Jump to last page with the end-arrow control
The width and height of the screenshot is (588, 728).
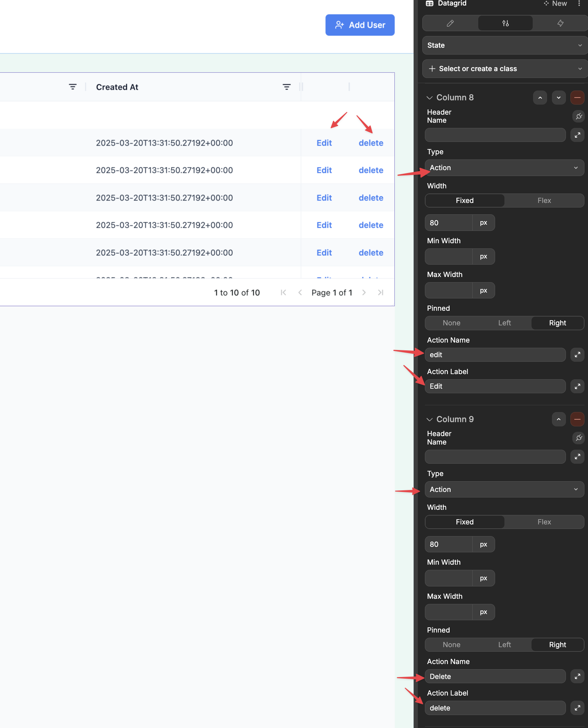(x=380, y=292)
